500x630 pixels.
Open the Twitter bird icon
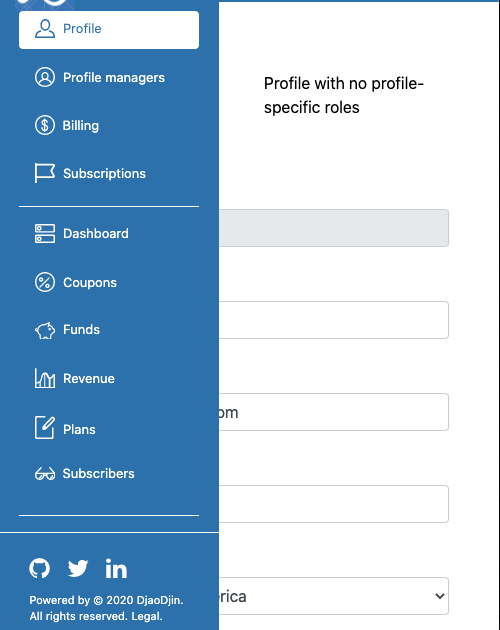click(78, 568)
